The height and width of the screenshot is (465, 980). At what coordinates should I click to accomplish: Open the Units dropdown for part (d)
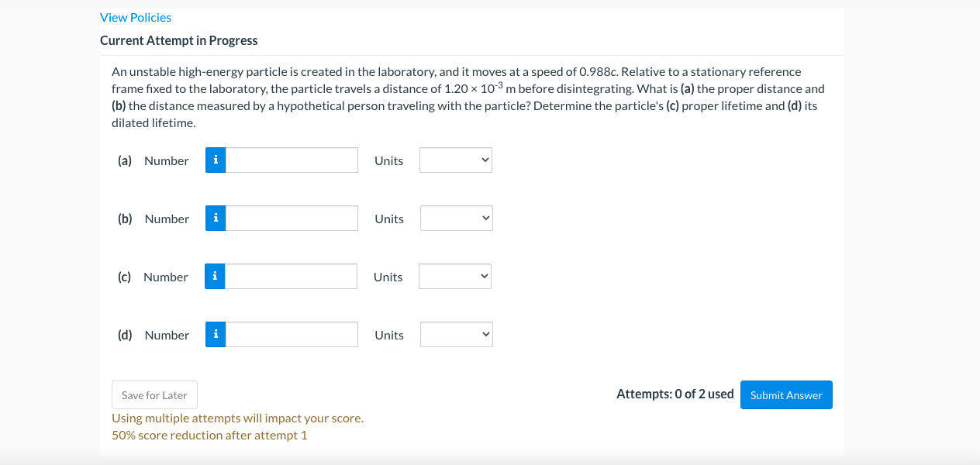point(456,334)
